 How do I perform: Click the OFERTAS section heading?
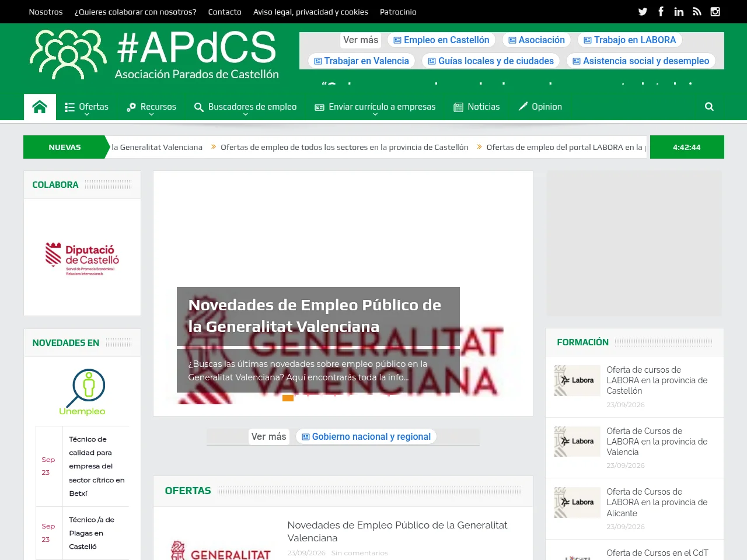coord(188,491)
